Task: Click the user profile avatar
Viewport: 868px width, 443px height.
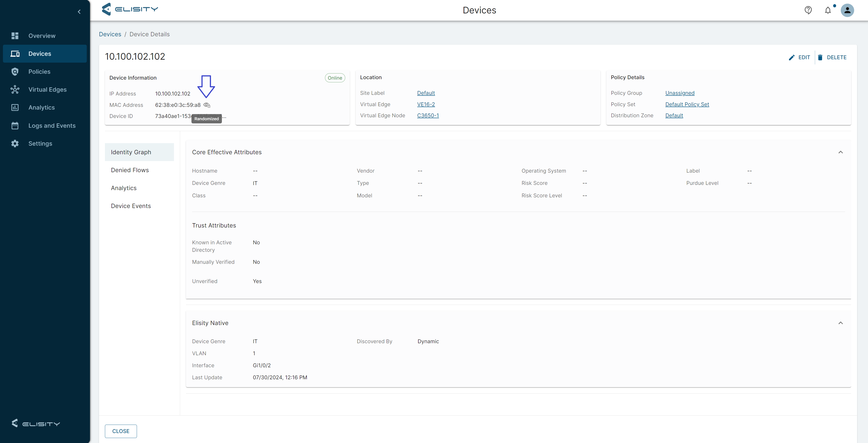Action: click(x=847, y=10)
